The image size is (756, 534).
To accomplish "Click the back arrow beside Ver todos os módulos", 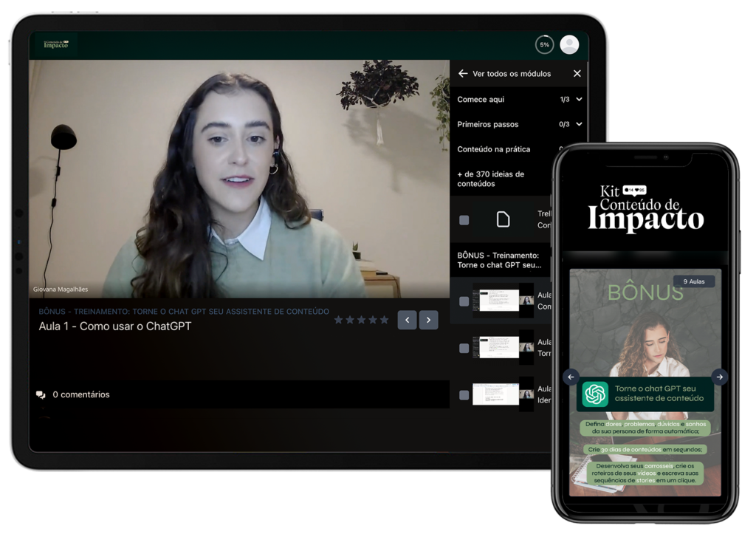I will [463, 74].
